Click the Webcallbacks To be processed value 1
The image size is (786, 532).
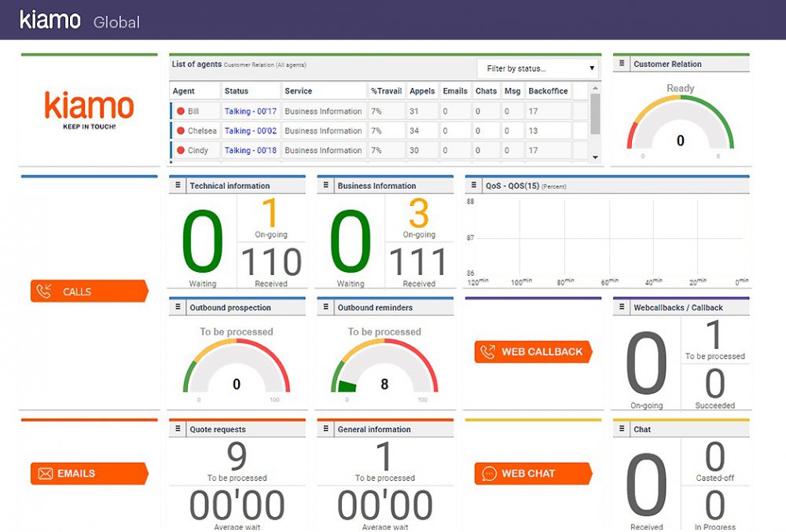(x=714, y=335)
